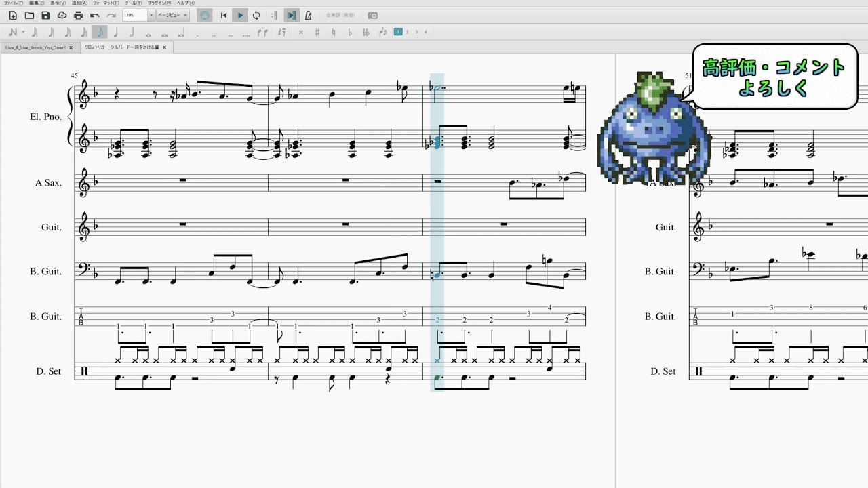
Task: Rewind playback to the start
Action: click(224, 15)
